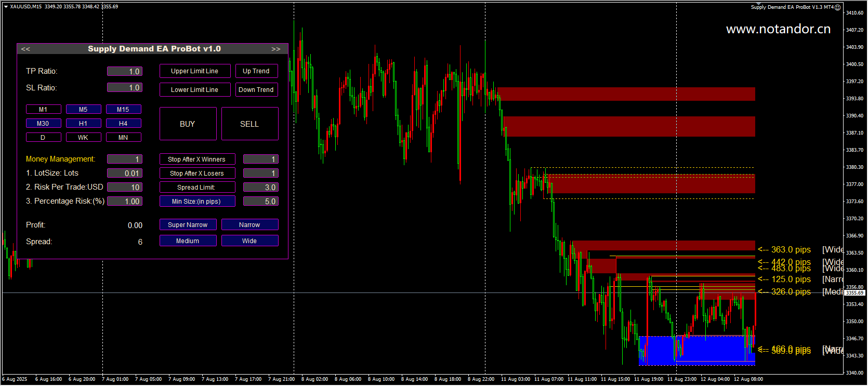Toggle the Super Narrow zone filter
The image size is (868, 386).
[188, 225]
